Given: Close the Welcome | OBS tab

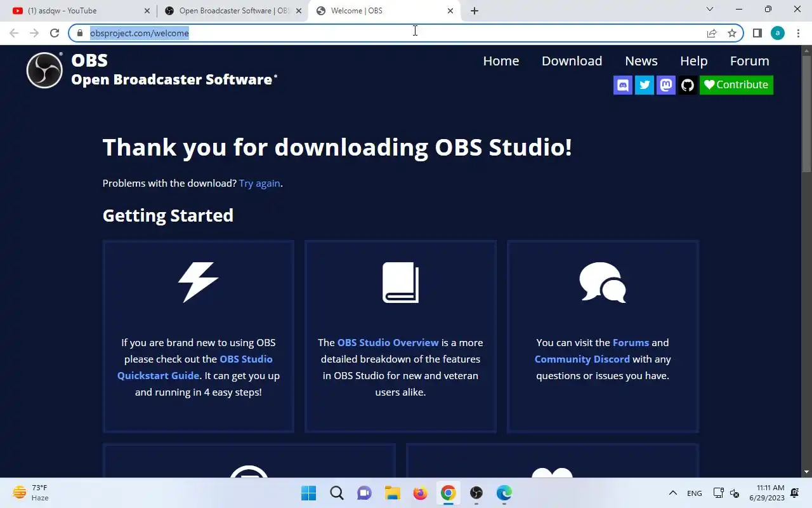Looking at the screenshot, I should click(x=450, y=11).
